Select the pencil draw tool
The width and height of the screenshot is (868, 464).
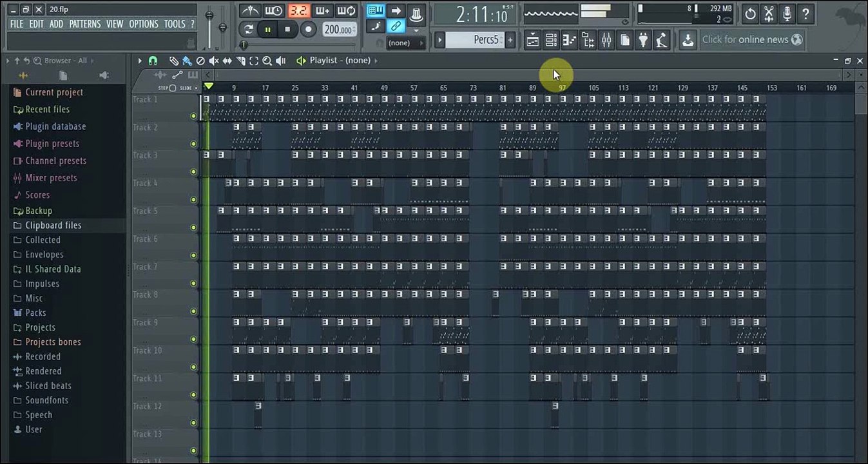(x=173, y=61)
